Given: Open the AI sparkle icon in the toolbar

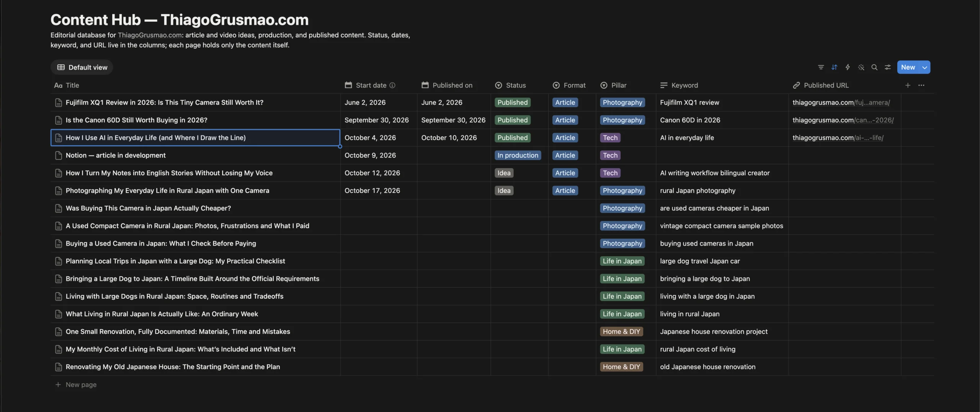Looking at the screenshot, I should coord(861,67).
